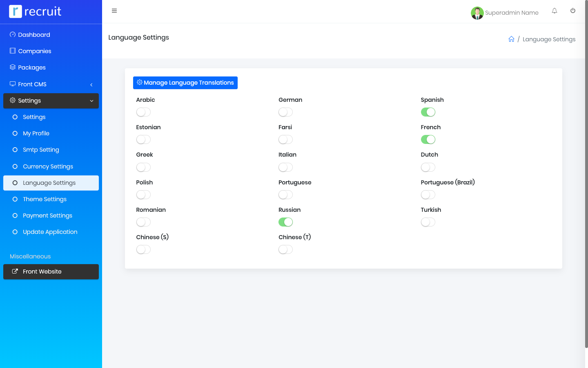The height and width of the screenshot is (368, 588).
Task: Click the recruit logo
Action: click(35, 11)
